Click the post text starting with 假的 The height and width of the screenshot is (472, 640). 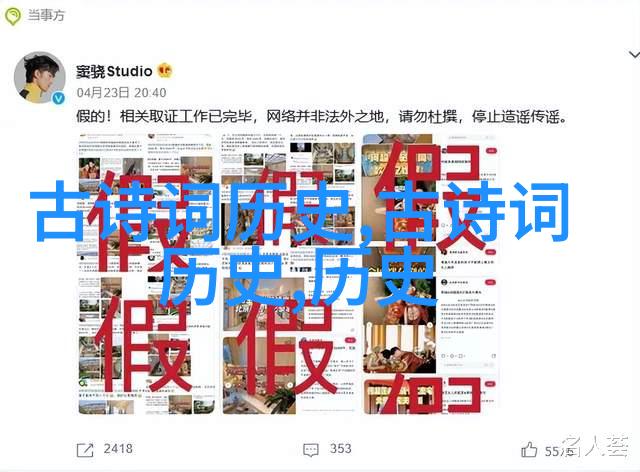point(322,117)
